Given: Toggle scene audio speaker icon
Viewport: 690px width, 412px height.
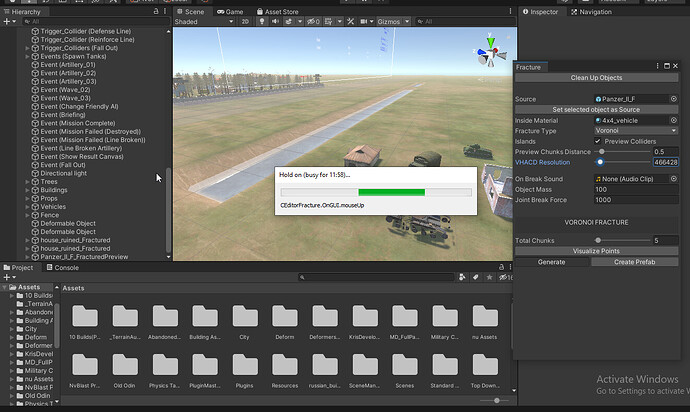Looking at the screenshot, I should point(275,22).
